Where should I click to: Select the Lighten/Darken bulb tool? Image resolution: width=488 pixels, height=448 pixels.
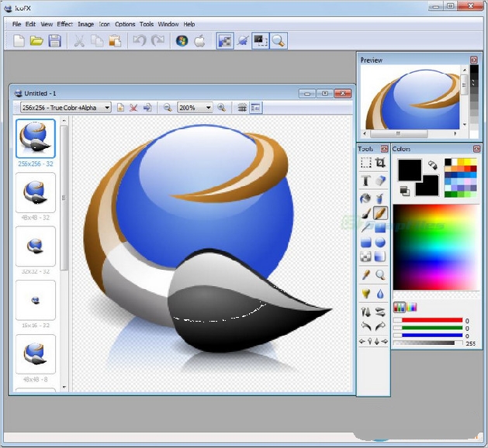click(x=365, y=294)
